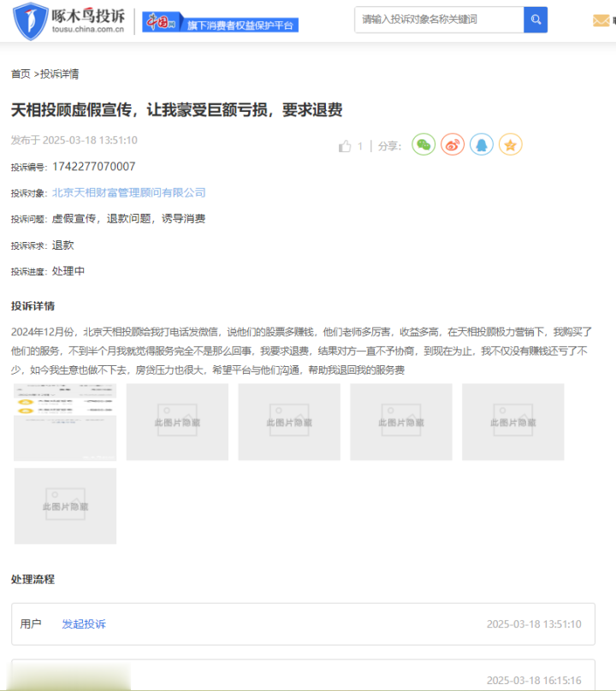Click the 中国网 banner logo
The width and height of the screenshot is (616, 691).
(161, 21)
